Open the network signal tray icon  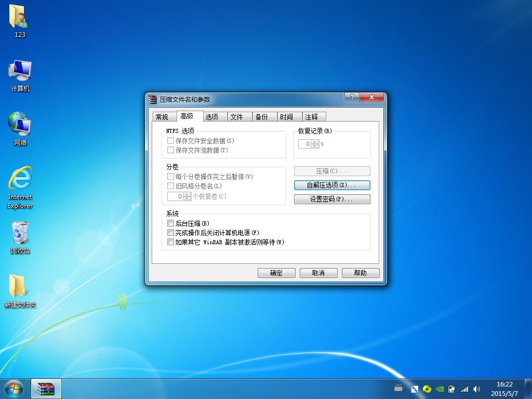point(464,390)
